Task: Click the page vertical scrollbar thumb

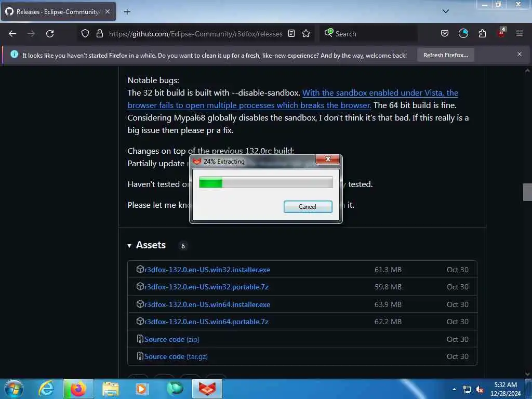Action: tap(527, 192)
